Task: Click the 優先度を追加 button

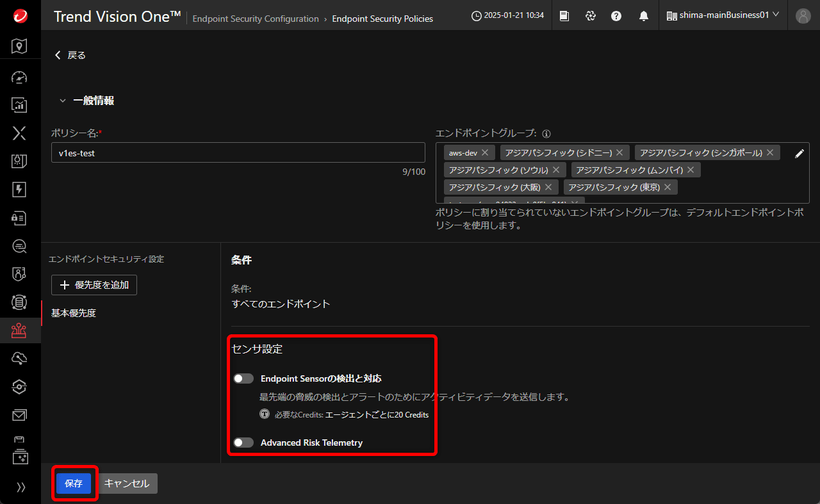Action: point(94,285)
